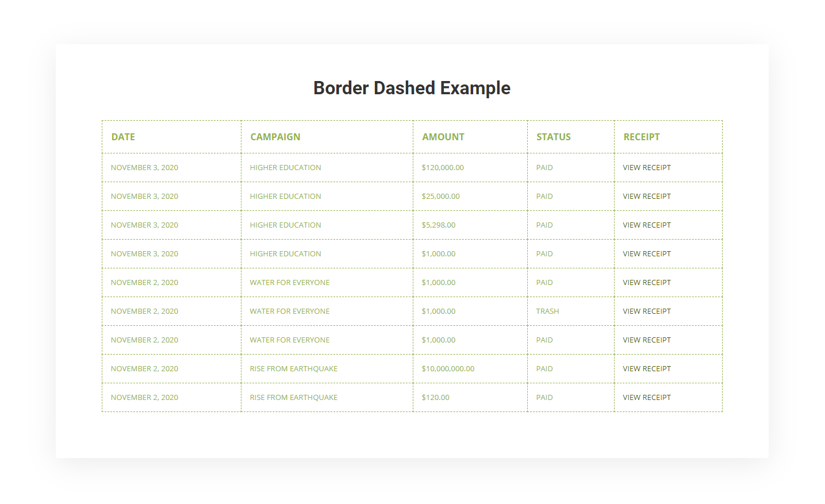Screen dimensions: 825x504
Task: Open receipt for the Trash status donation
Action: [646, 311]
